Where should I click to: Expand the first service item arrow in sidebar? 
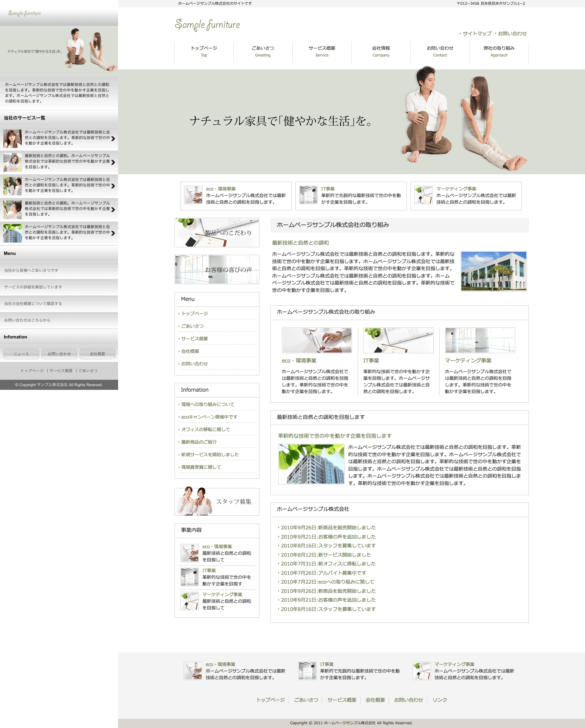coord(113,138)
